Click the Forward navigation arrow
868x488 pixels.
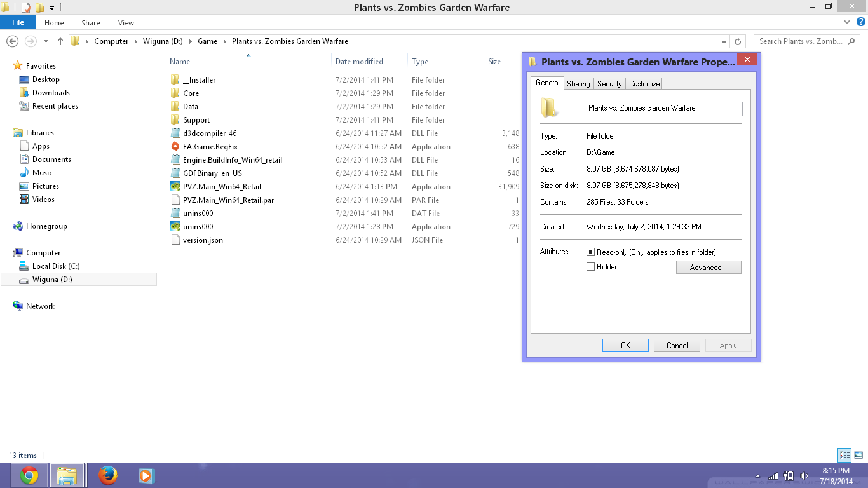(30, 41)
